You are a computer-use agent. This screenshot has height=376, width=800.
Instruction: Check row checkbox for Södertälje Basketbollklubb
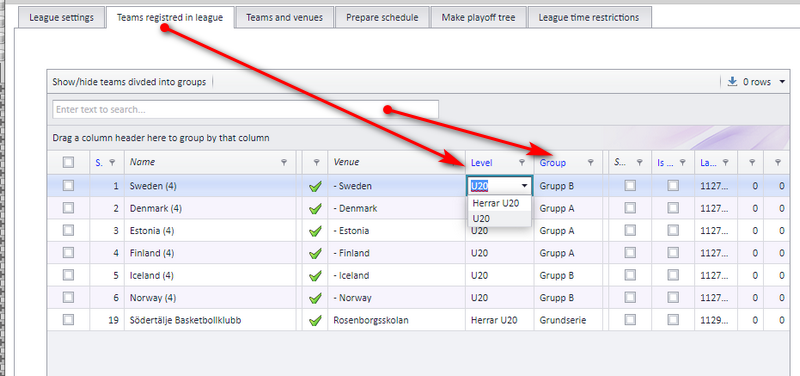68,320
